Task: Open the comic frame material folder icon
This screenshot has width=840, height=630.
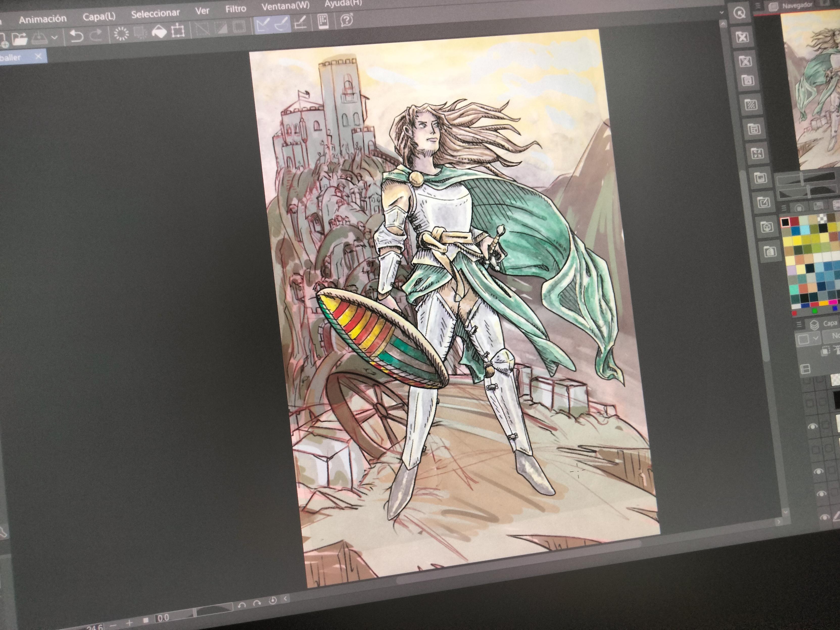Action: click(754, 130)
